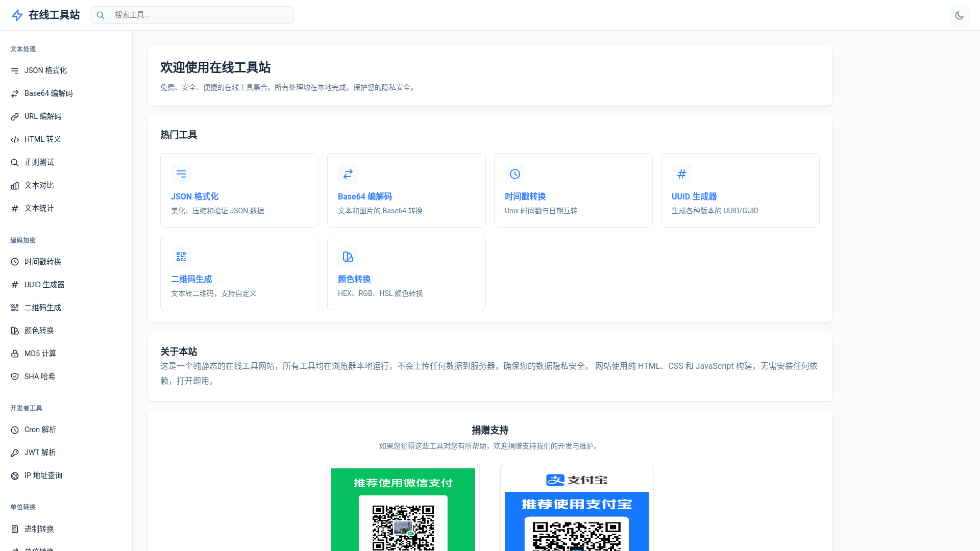Image resolution: width=980 pixels, height=551 pixels.
Task: Click the 进制转换 calculator icon in sidebar
Action: click(15, 529)
